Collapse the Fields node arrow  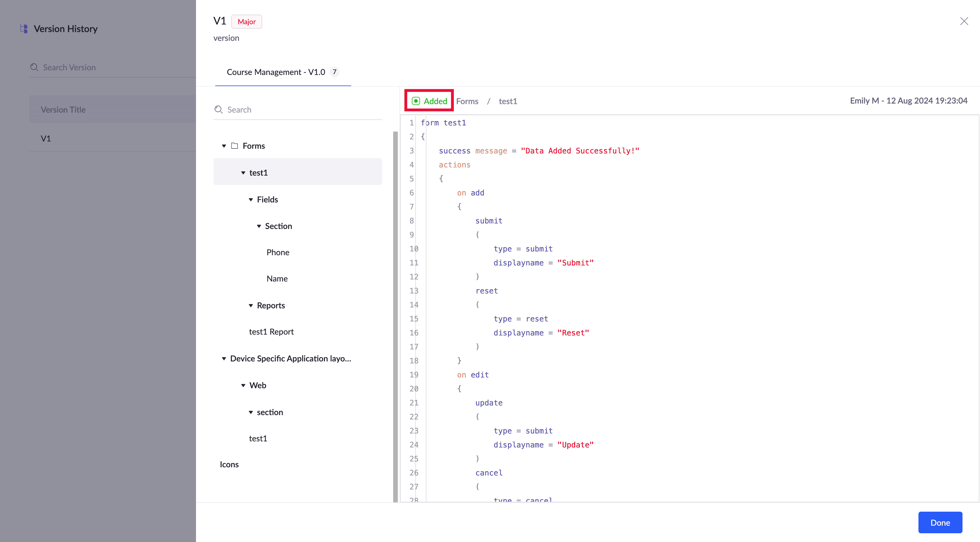pyautogui.click(x=251, y=200)
